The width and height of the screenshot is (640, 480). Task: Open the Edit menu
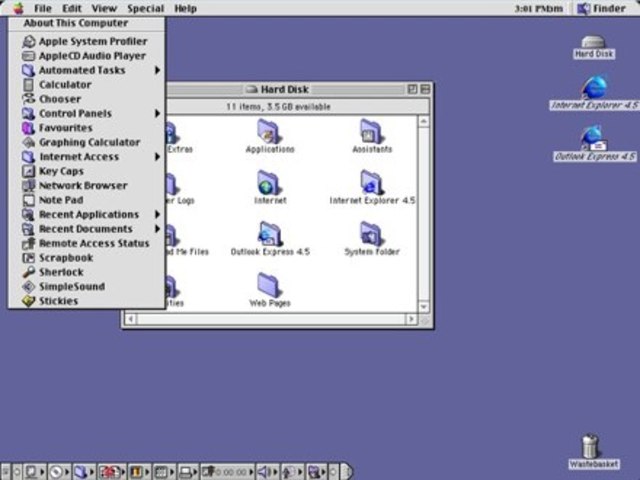coord(72,8)
